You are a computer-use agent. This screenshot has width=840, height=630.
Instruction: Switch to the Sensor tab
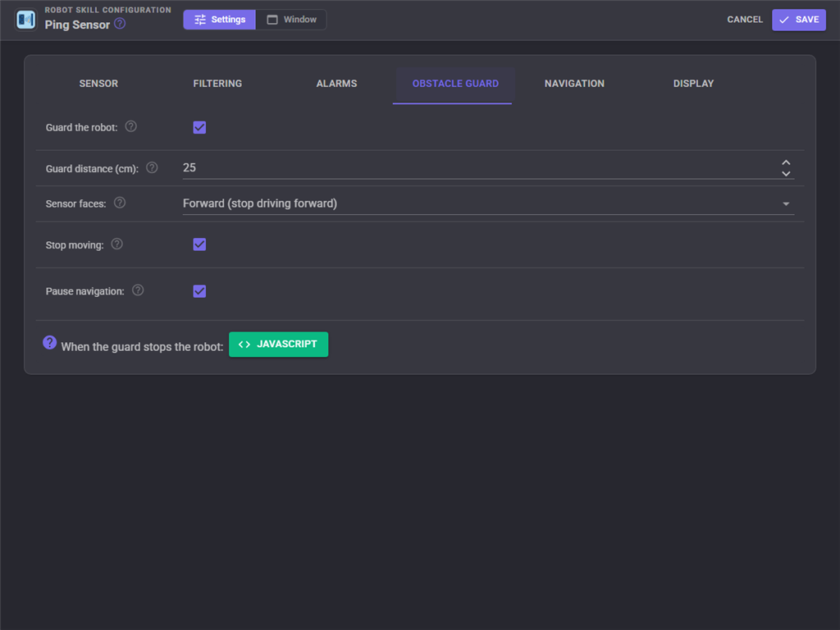click(x=98, y=84)
